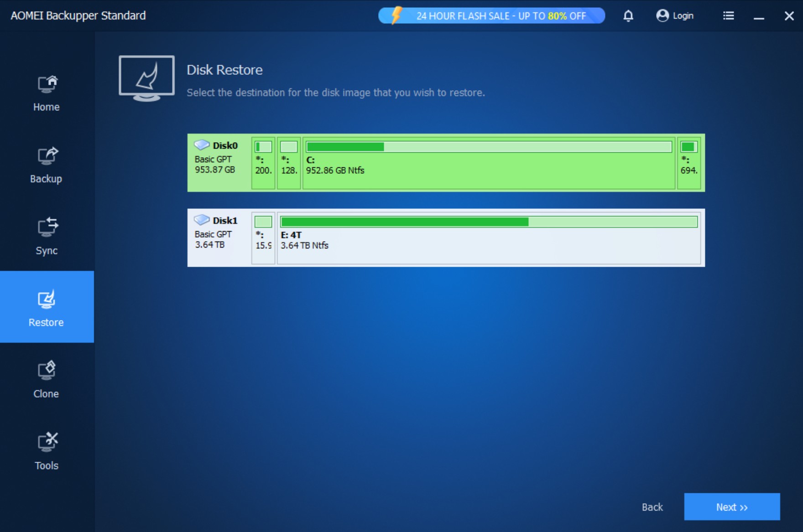This screenshot has width=803, height=532.
Task: Click the Backup label in sidebar
Action: pos(46,179)
